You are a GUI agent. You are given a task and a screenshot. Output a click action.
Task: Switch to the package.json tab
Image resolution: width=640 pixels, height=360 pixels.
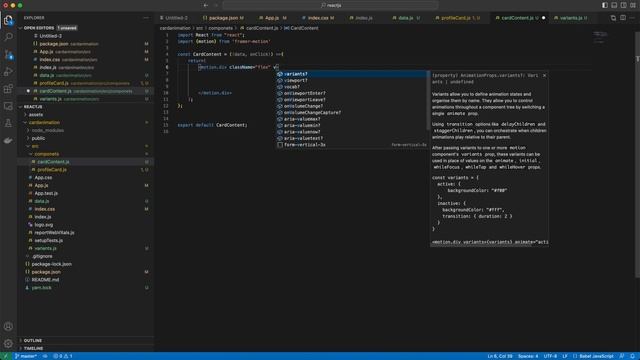(223, 18)
